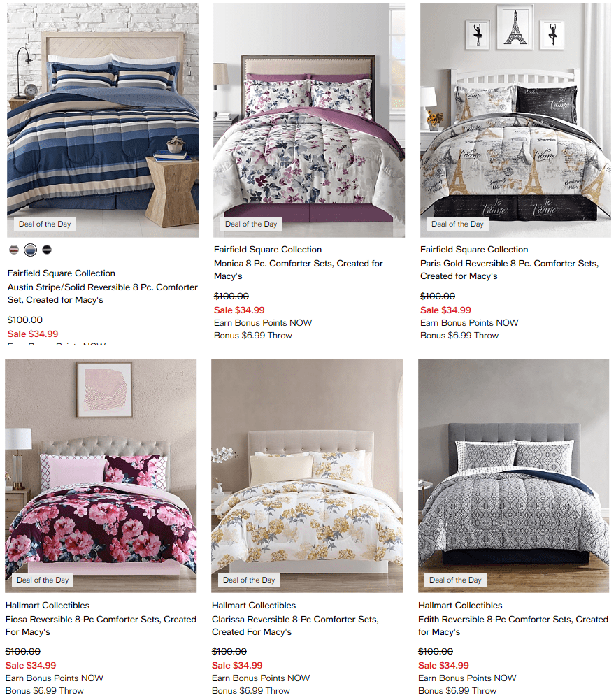Click Deal of the Day badge on Monica set
The height and width of the screenshot is (700, 616).
251,224
